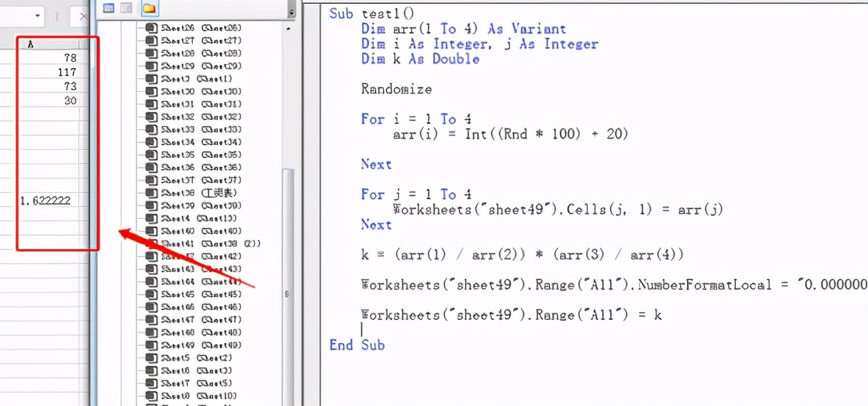This screenshot has width=868, height=406.
Task: Select Sheet36 in the project tree
Action: [x=193, y=167]
